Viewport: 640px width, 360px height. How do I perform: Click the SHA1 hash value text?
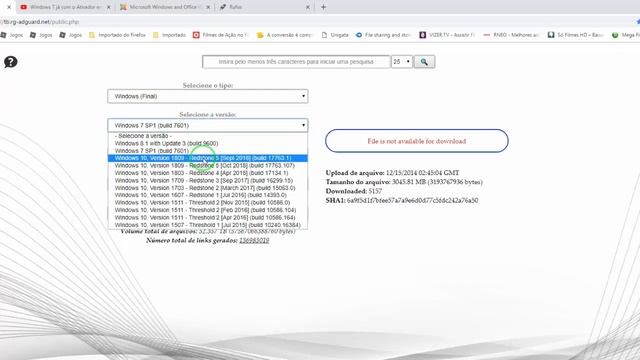[x=412, y=200]
